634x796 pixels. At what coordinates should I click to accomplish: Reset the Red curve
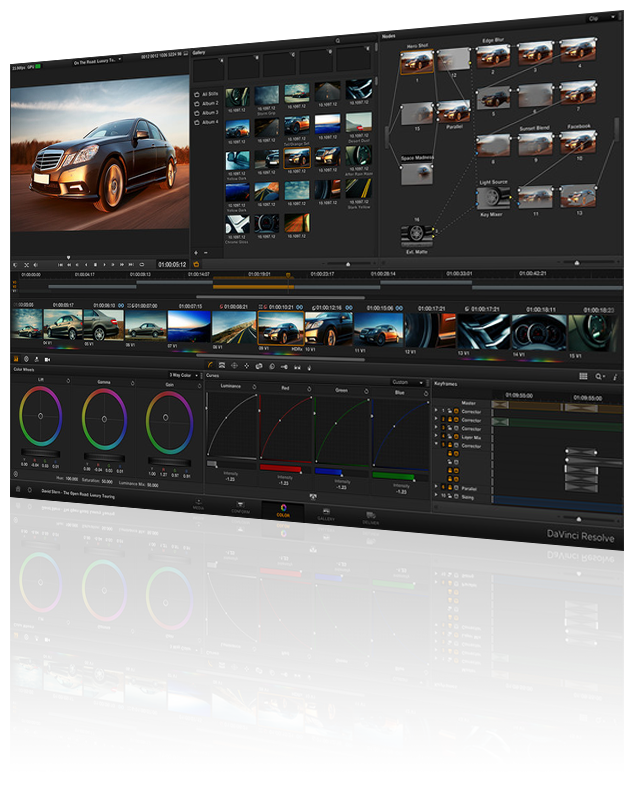click(309, 389)
